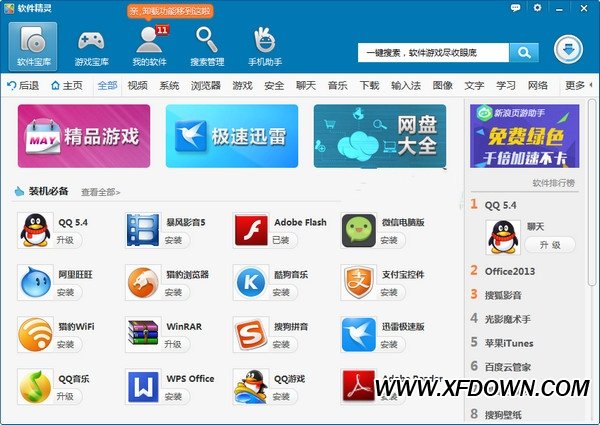
Task: Expand the 更多 categories dropdown
Action: (577, 85)
